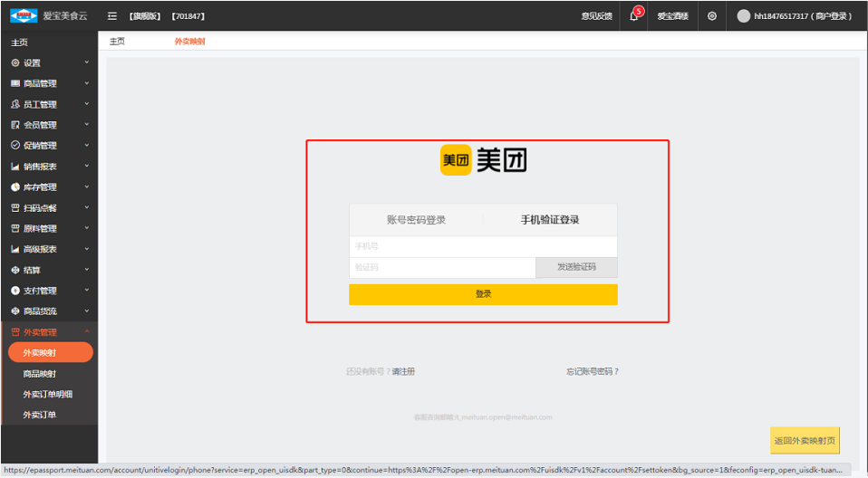Click the 发送验证码 button
Viewport: 868px width, 478px height.
(x=576, y=267)
